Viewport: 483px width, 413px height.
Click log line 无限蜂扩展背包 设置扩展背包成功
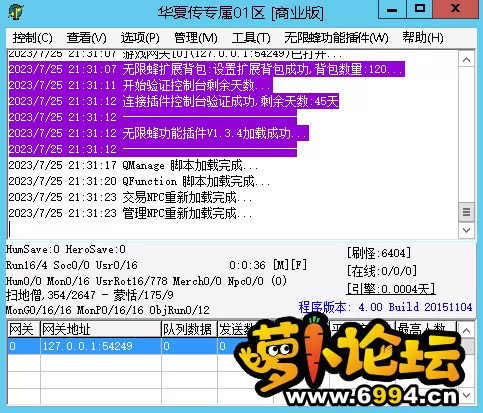207,69
